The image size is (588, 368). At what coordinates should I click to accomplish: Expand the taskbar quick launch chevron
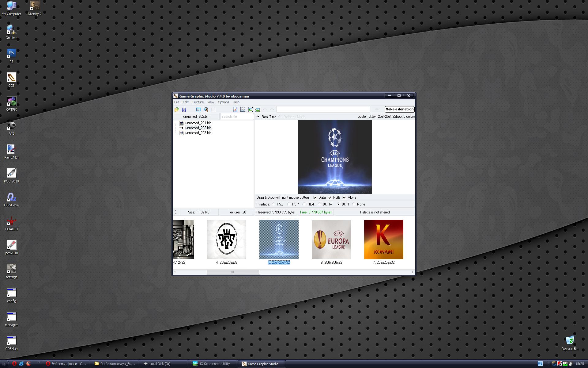(38, 362)
